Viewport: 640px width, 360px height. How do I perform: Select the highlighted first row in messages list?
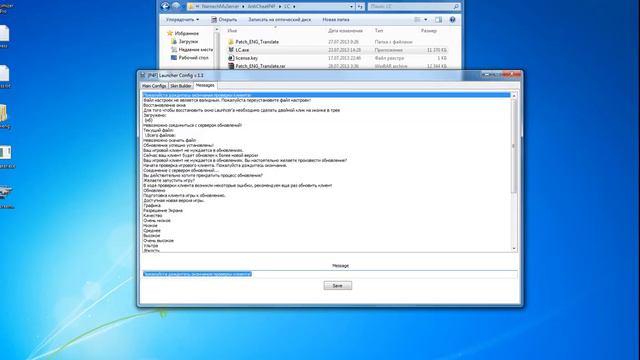[327, 95]
